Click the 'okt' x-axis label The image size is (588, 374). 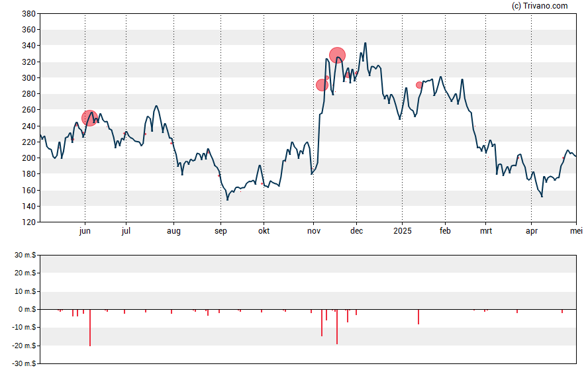(264, 231)
